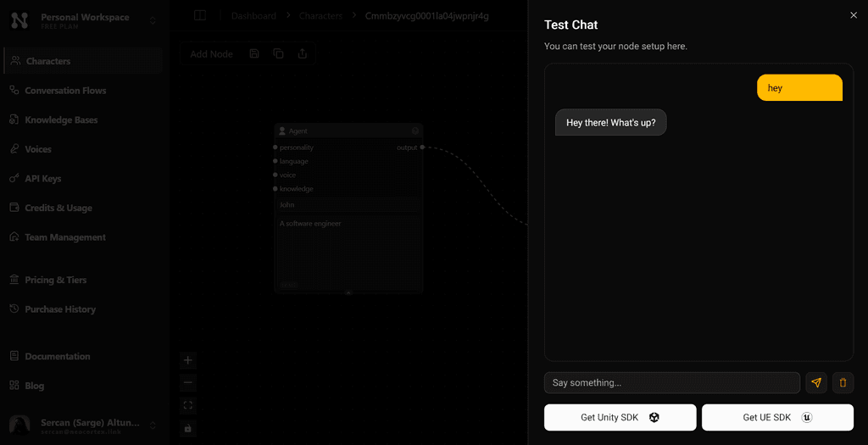Clear the chat with the trash icon
The height and width of the screenshot is (445, 868).
[x=843, y=382]
